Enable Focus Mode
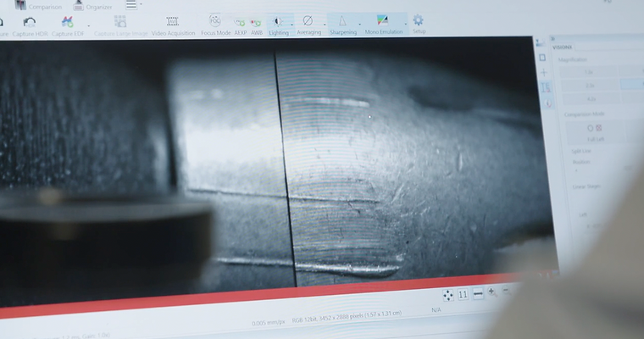This screenshot has height=339, width=644. coord(215,25)
